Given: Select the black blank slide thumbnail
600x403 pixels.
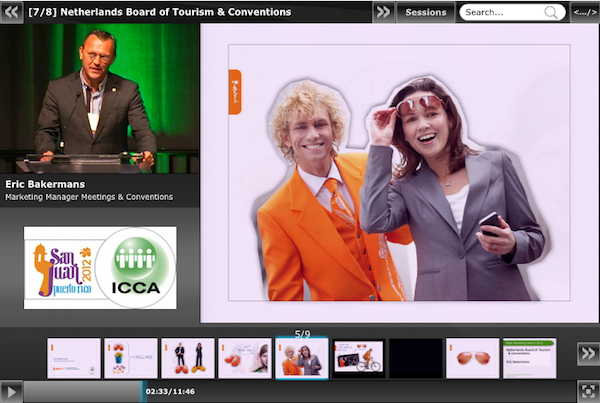Looking at the screenshot, I should click(416, 358).
